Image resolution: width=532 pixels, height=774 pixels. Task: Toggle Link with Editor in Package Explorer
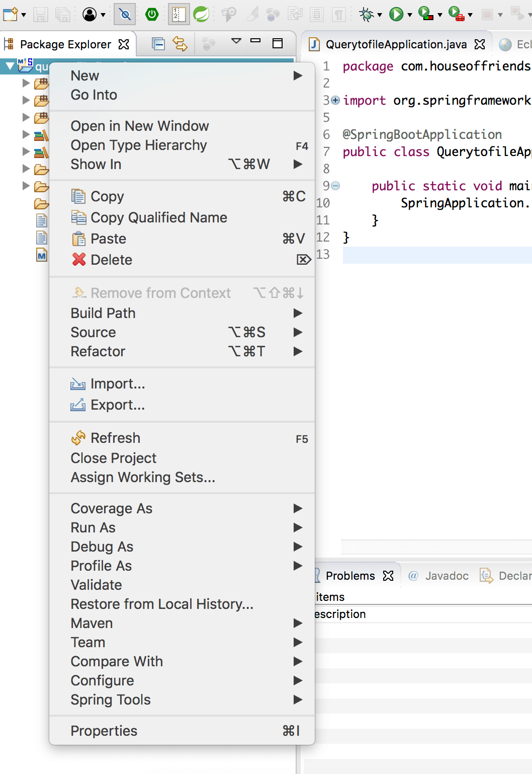pos(179,44)
